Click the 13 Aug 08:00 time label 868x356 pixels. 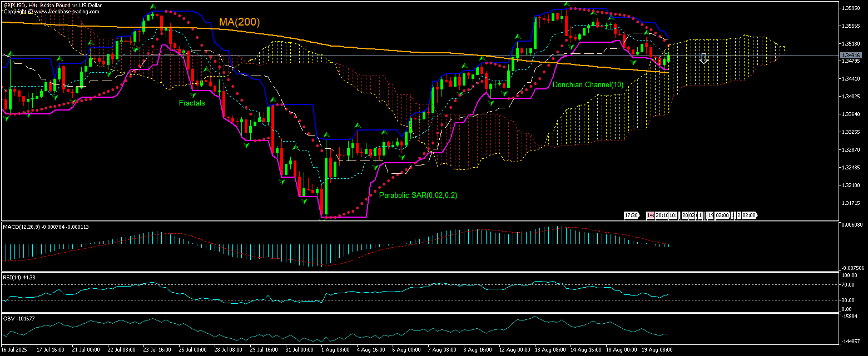(550, 350)
